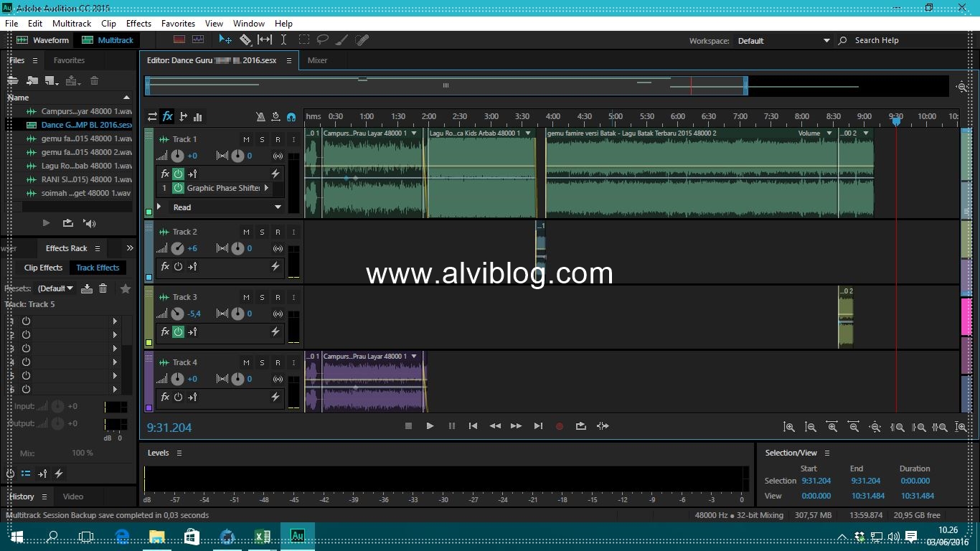The image size is (980, 551).
Task: Adjust Track 1 volume knob
Action: coord(177,156)
